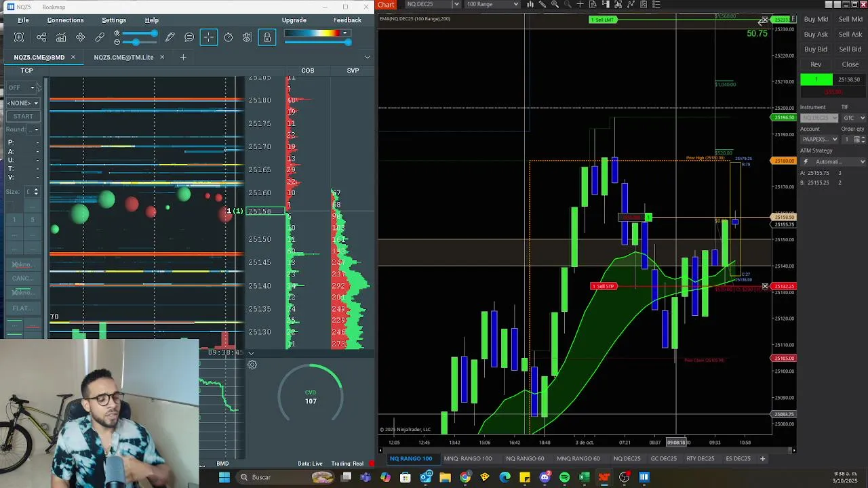Open the Connections menu
The width and height of the screenshot is (868, 488).
coord(65,20)
